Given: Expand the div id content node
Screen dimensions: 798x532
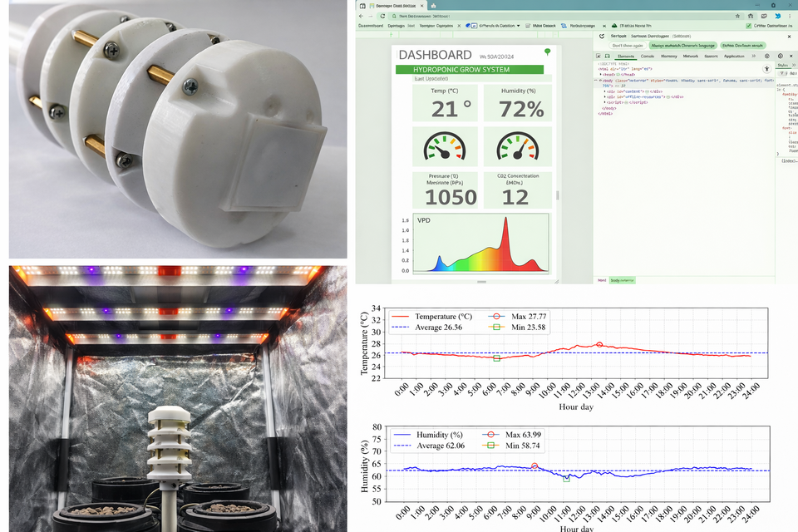Looking at the screenshot, I should point(604,91).
